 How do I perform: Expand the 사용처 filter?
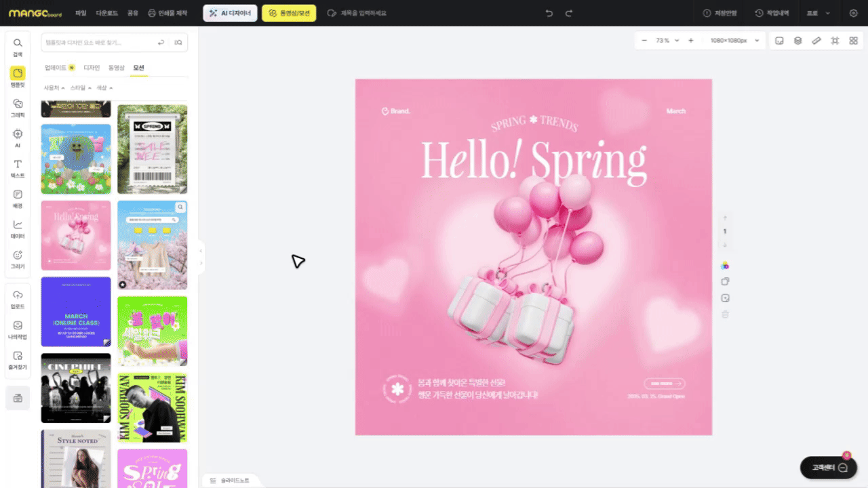tap(54, 88)
